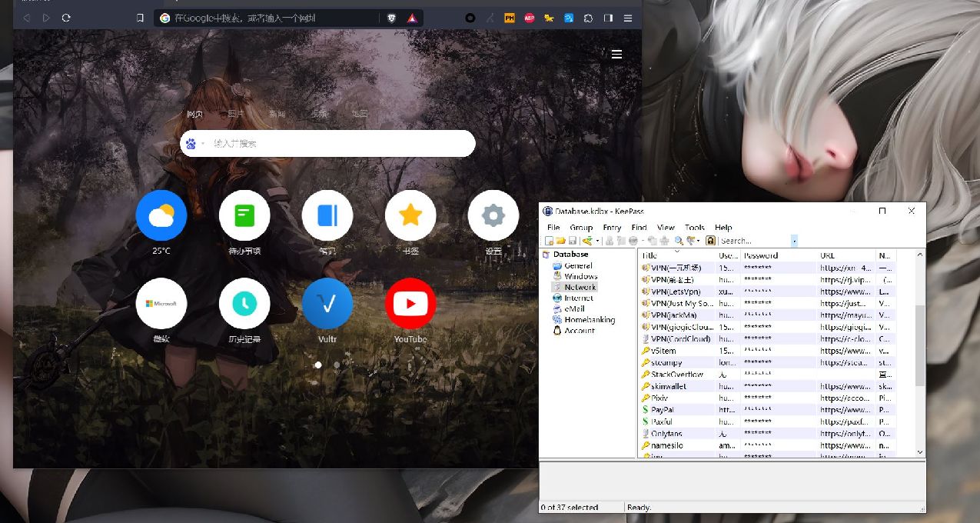Screen dimensions: 980x523
Task: Click the KeePass entry list vertical scrollbar
Action: [920, 346]
